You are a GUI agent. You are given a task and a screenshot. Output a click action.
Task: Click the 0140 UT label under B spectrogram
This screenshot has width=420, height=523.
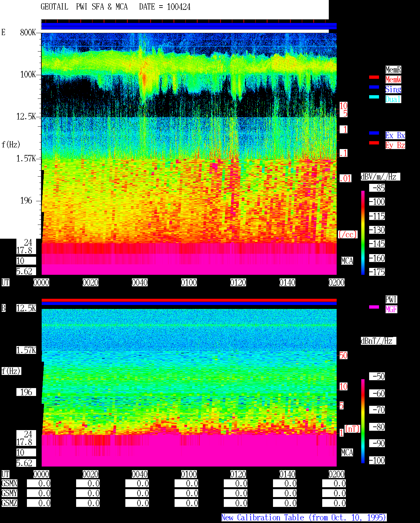(287, 474)
